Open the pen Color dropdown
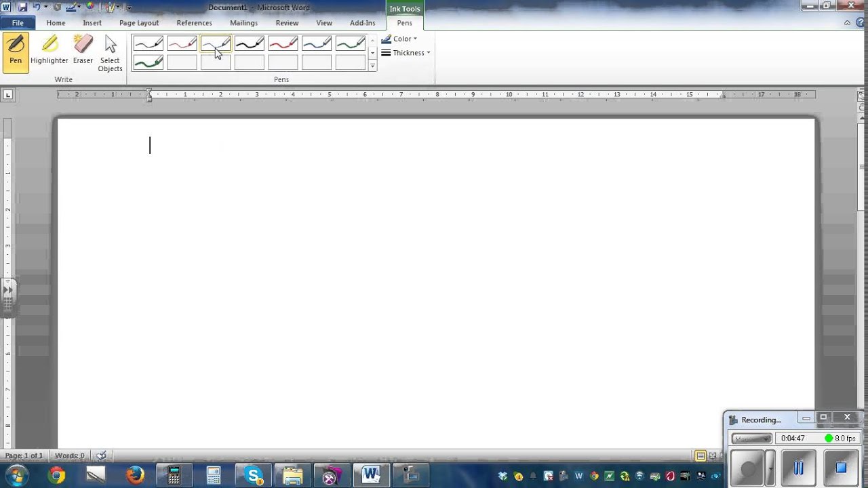 (399, 39)
